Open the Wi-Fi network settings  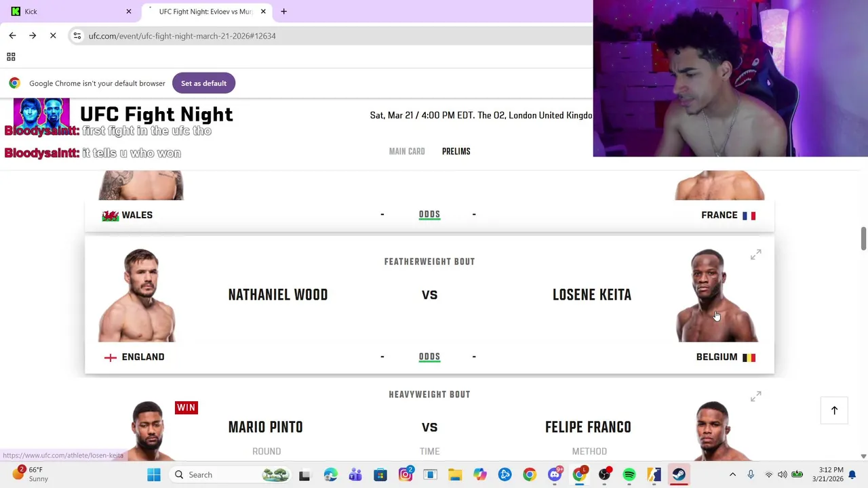coord(769,474)
